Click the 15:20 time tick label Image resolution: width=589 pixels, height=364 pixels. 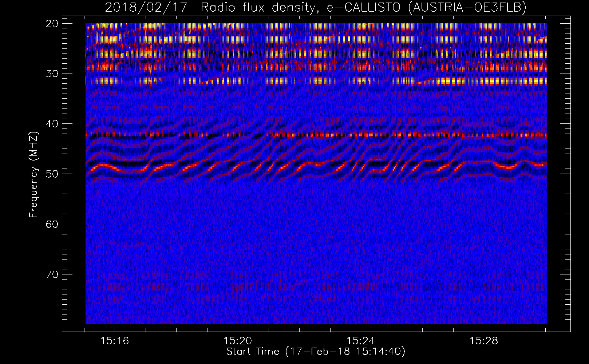[x=238, y=341]
